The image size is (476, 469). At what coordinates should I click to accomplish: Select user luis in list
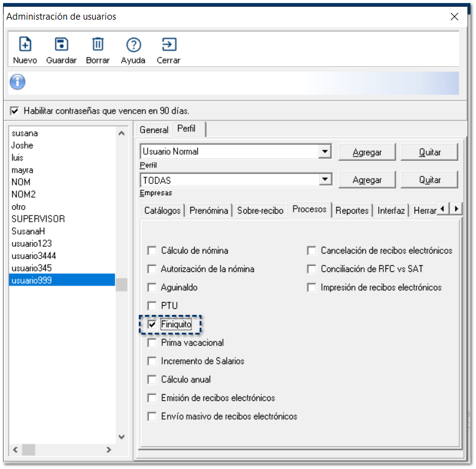point(62,158)
